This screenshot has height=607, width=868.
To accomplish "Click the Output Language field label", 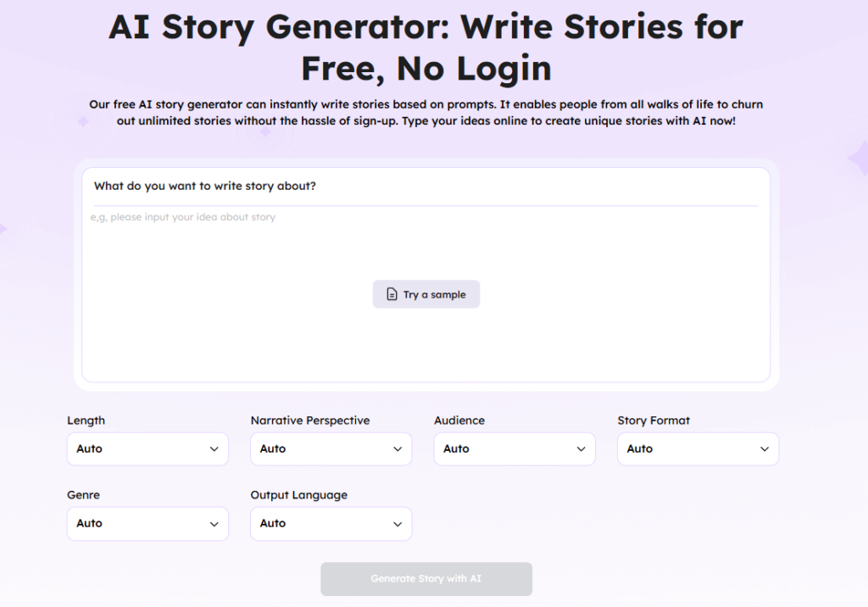I will pyautogui.click(x=298, y=495).
